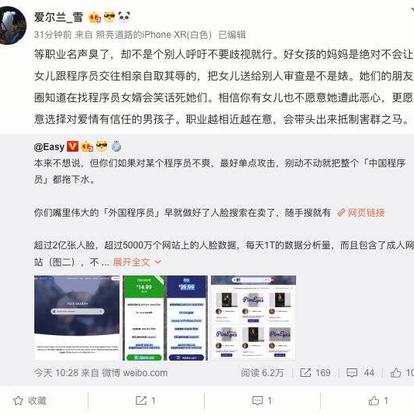This screenshot has height=414, width=414.
Task: Click the quoted post's thumbs-up icon
Action: point(396,373)
